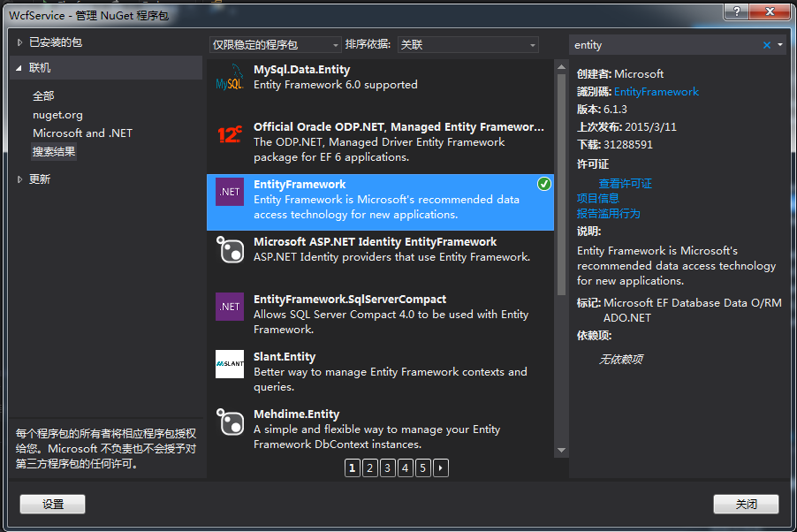The width and height of the screenshot is (797, 532).
Task: Go to results page 5
Action: point(422,467)
